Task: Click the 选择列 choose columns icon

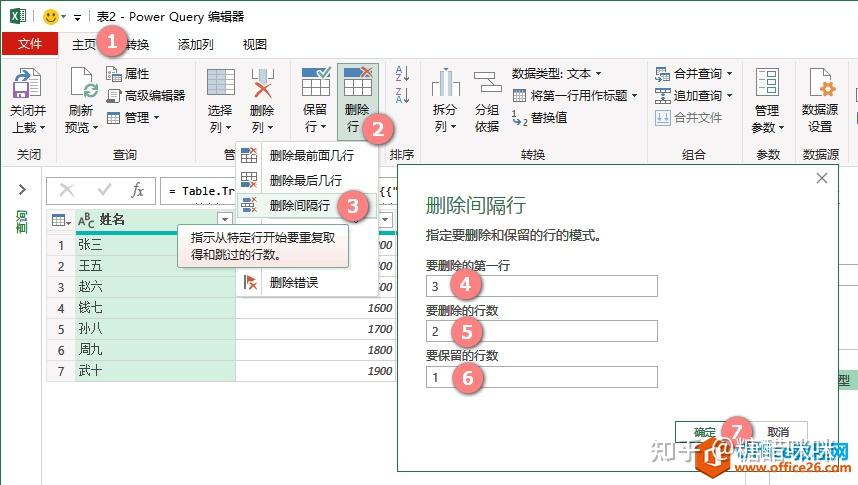Action: click(221, 82)
